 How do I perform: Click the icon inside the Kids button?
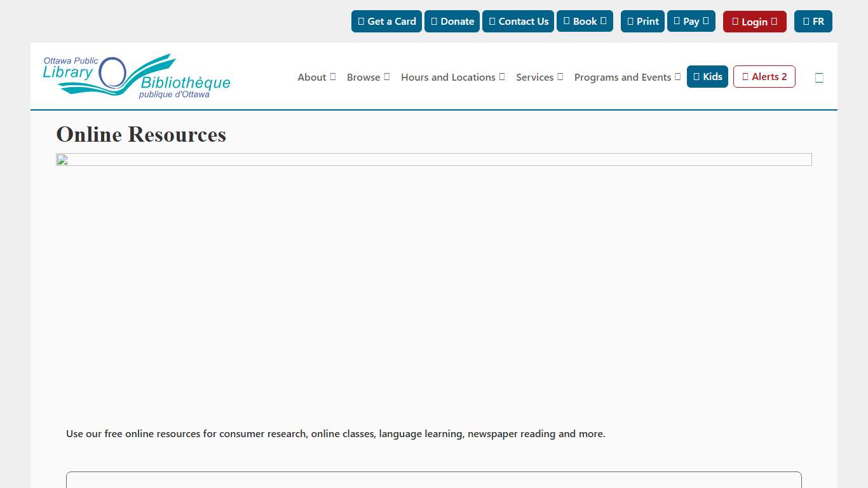click(696, 76)
